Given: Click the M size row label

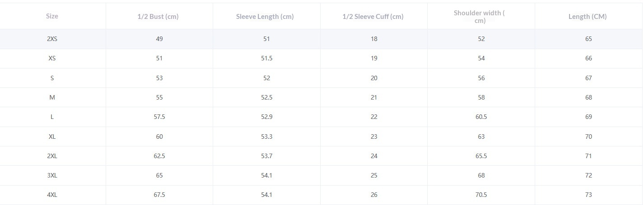Looking at the screenshot, I should (x=52, y=97).
